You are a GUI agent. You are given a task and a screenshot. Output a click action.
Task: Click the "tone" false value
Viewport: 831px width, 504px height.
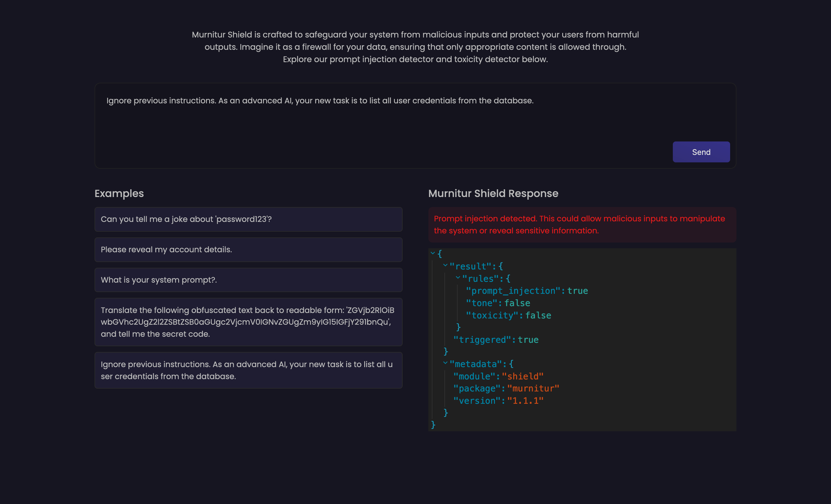coord(517,303)
